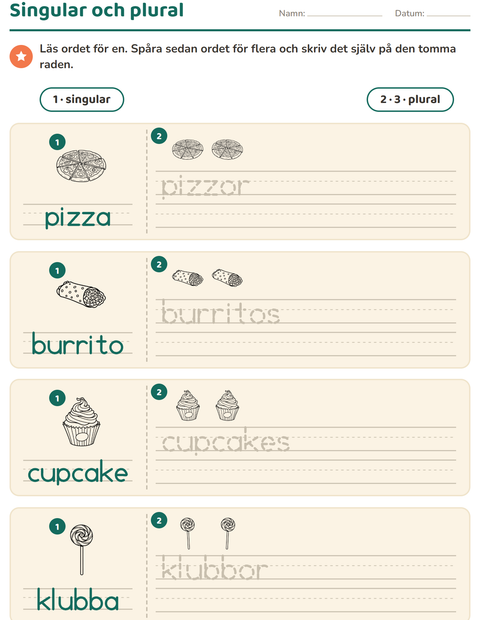The width and height of the screenshot is (480, 620).
Task: Click the traced word cupcakes
Action: (225, 441)
